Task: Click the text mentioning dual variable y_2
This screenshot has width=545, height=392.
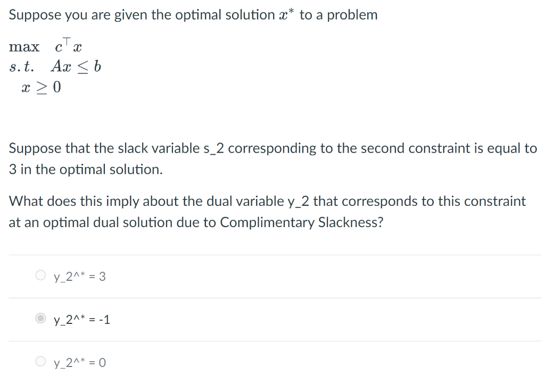Action: pos(266,201)
